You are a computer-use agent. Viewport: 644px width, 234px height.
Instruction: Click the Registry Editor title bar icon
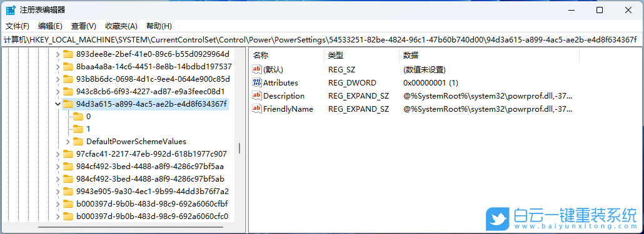coord(11,10)
